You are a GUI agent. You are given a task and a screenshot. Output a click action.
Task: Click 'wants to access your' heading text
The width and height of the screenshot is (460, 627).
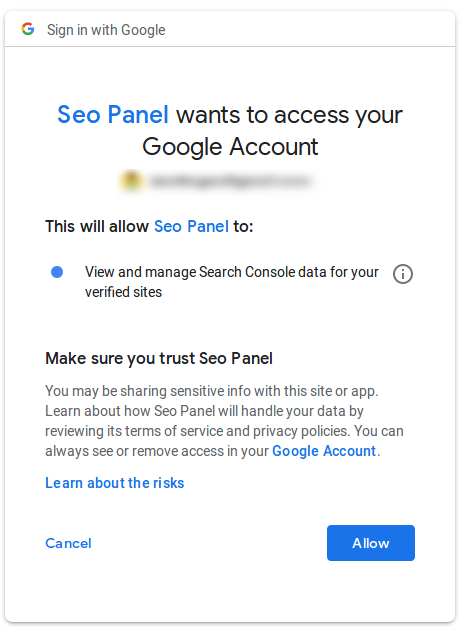289,115
